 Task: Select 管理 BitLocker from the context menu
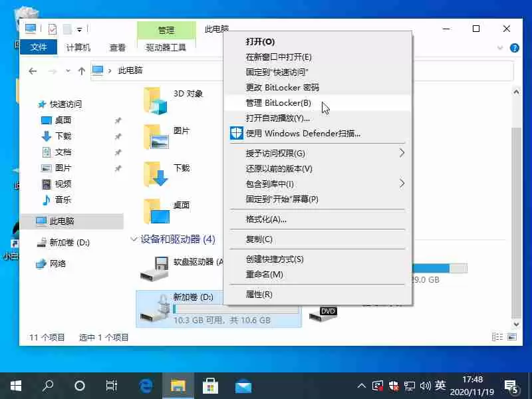279,104
